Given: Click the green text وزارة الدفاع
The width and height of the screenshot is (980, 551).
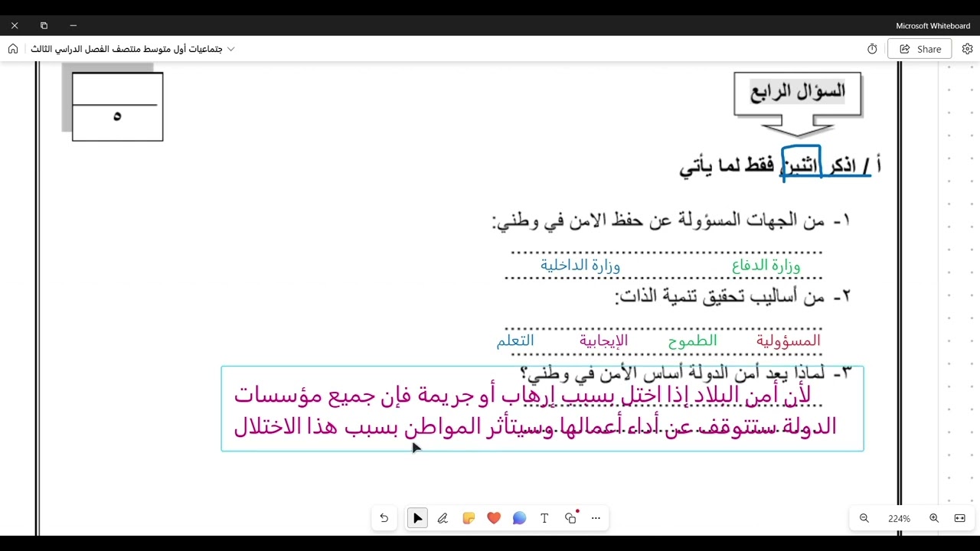Looking at the screenshot, I should click(766, 266).
